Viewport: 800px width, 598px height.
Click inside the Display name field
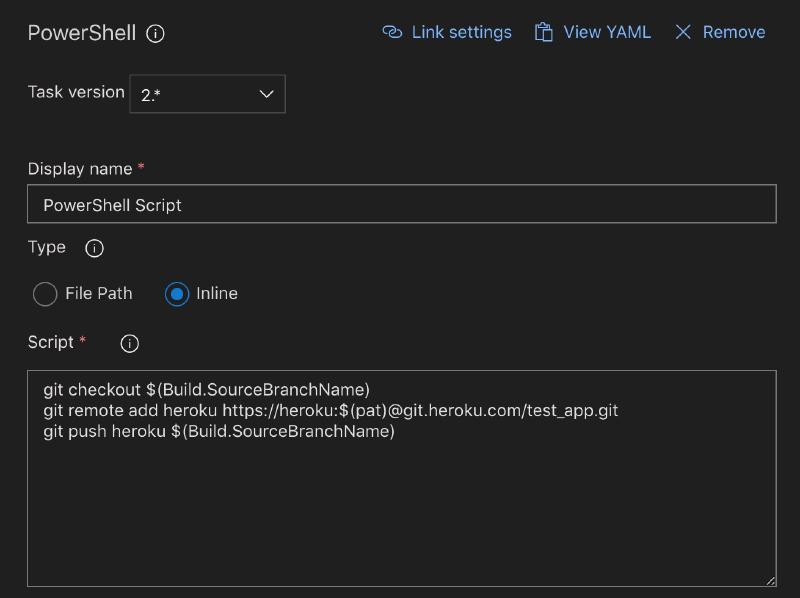(x=400, y=203)
